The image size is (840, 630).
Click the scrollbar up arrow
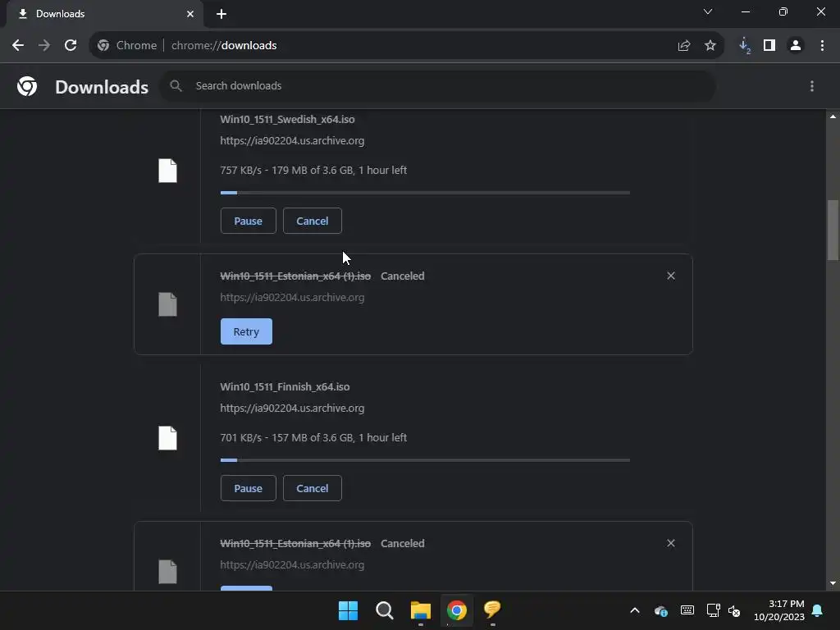(833, 116)
